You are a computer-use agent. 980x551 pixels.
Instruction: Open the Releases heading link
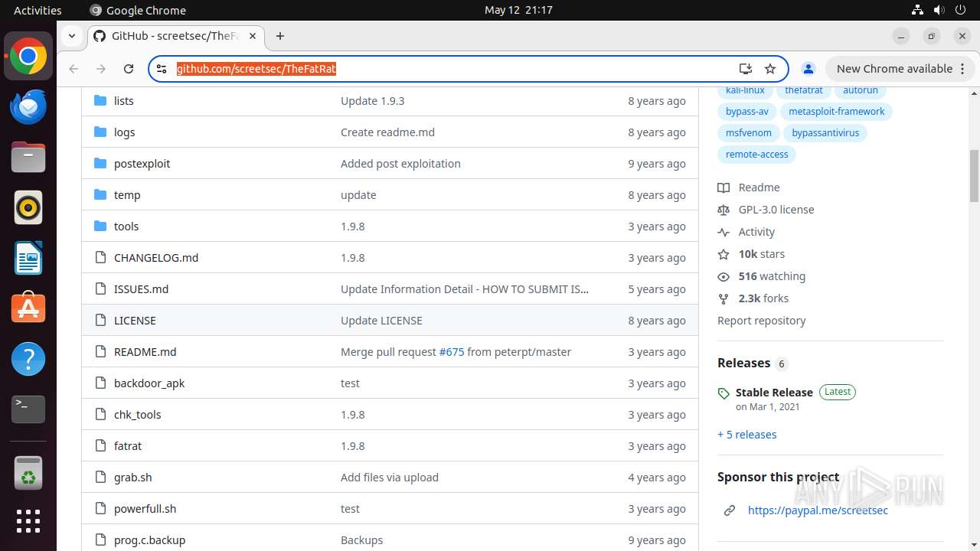[x=743, y=364]
